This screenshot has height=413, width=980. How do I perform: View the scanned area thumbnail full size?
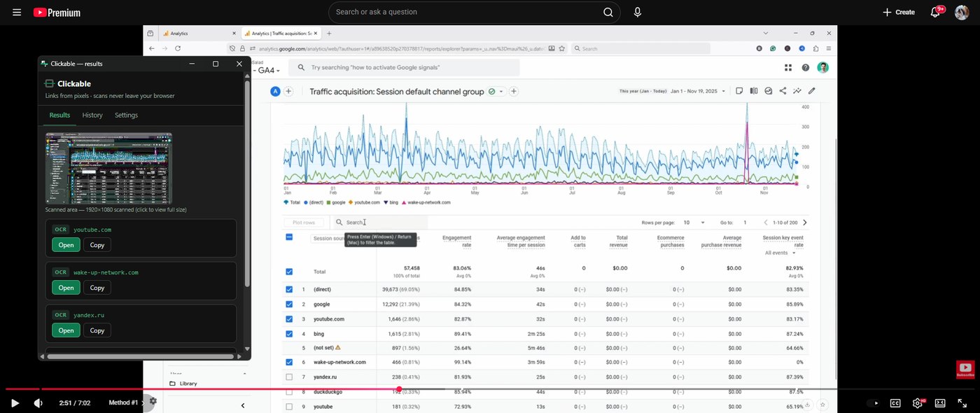click(108, 168)
